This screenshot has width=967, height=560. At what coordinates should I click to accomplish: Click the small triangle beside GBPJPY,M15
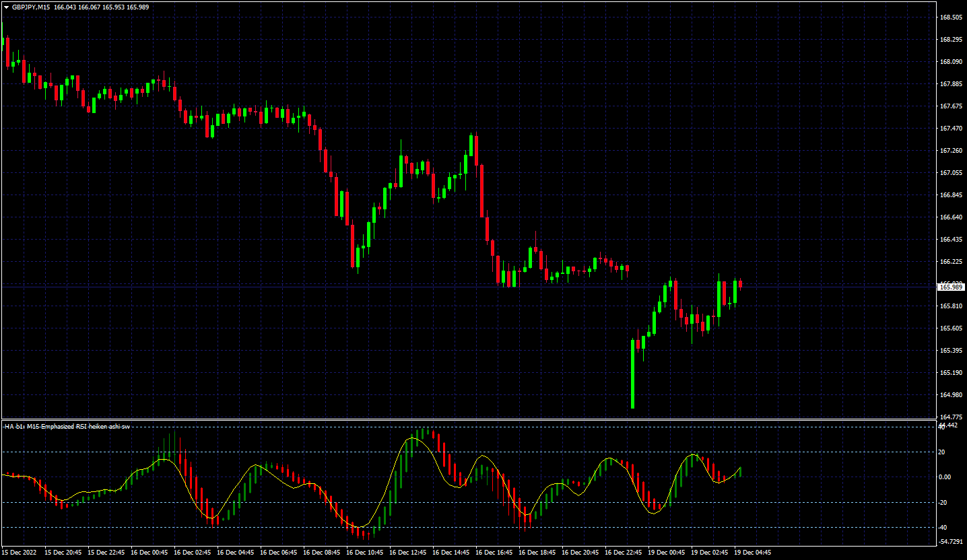[x=6, y=7]
